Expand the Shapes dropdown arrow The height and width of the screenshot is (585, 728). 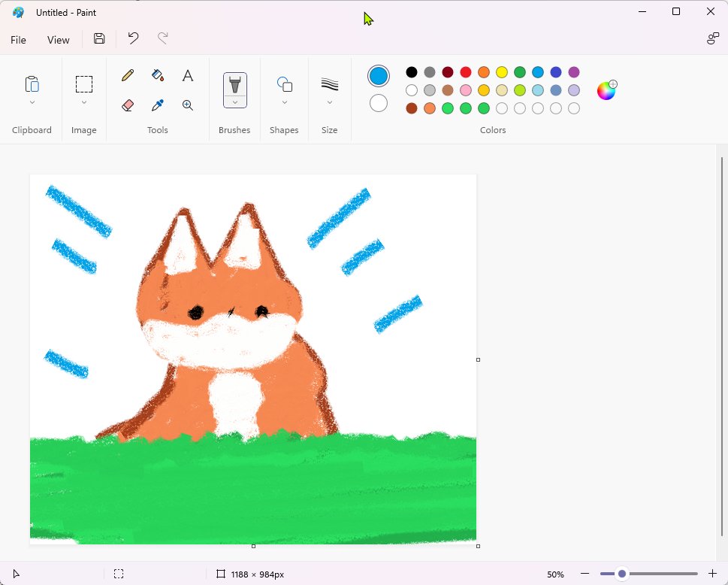coord(284,102)
